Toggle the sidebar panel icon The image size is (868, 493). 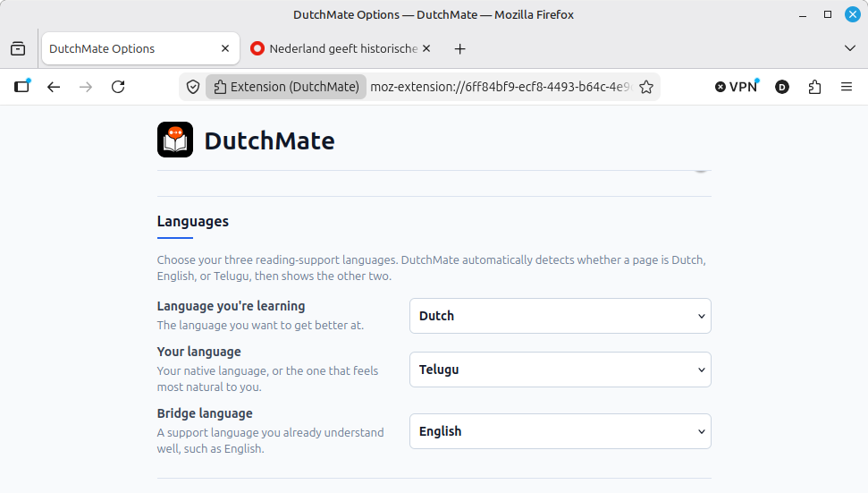click(21, 87)
